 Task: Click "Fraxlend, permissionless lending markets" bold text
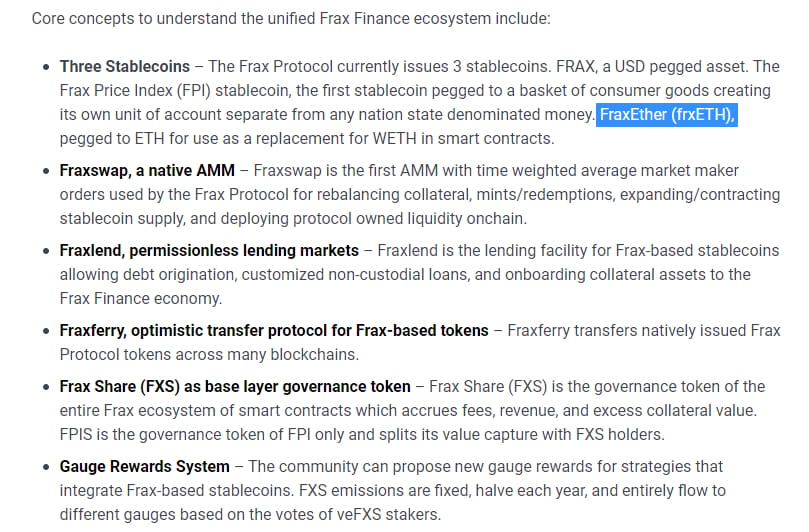[208, 250]
